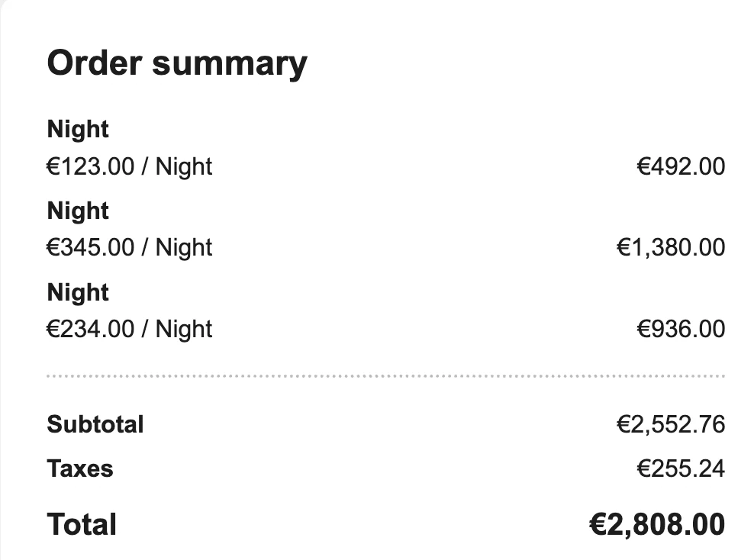Click the bold Total label
754x560 pixels.
tap(82, 525)
